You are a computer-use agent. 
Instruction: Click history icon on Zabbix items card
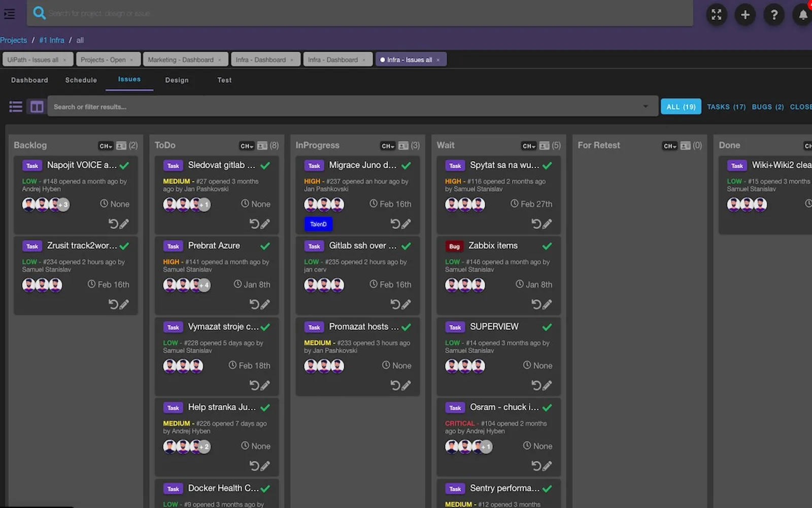[x=536, y=304]
